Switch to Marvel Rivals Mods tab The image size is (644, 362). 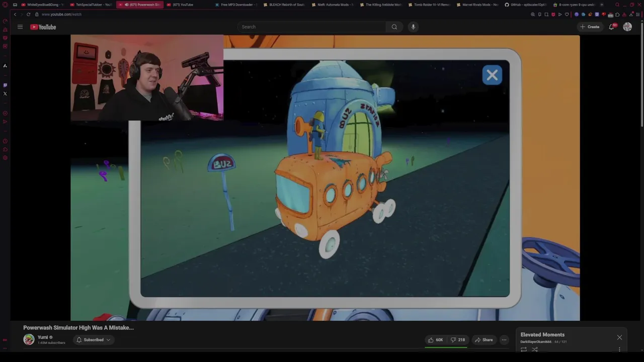click(x=477, y=5)
